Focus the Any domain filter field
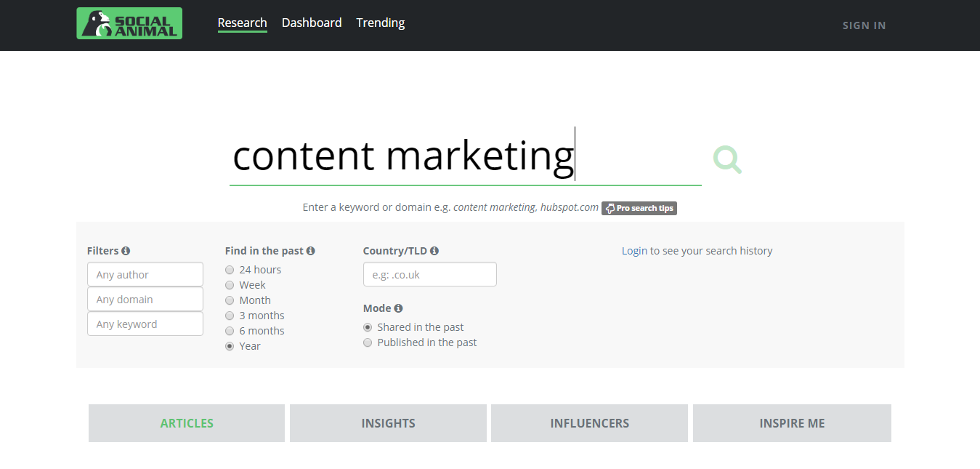This screenshot has width=980, height=469. pos(145,299)
